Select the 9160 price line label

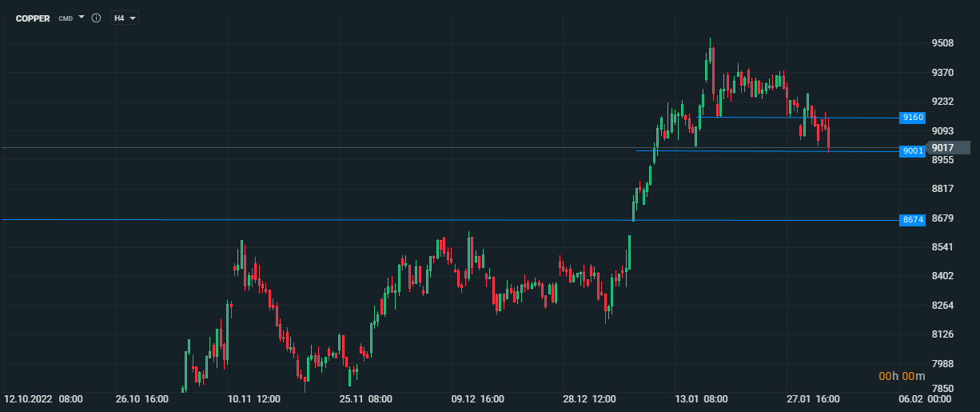click(913, 118)
